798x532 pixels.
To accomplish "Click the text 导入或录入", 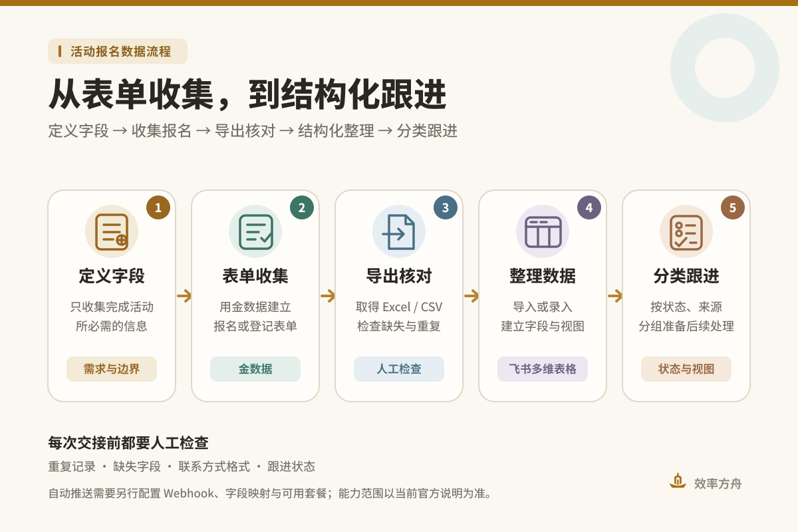I will click(x=543, y=307).
